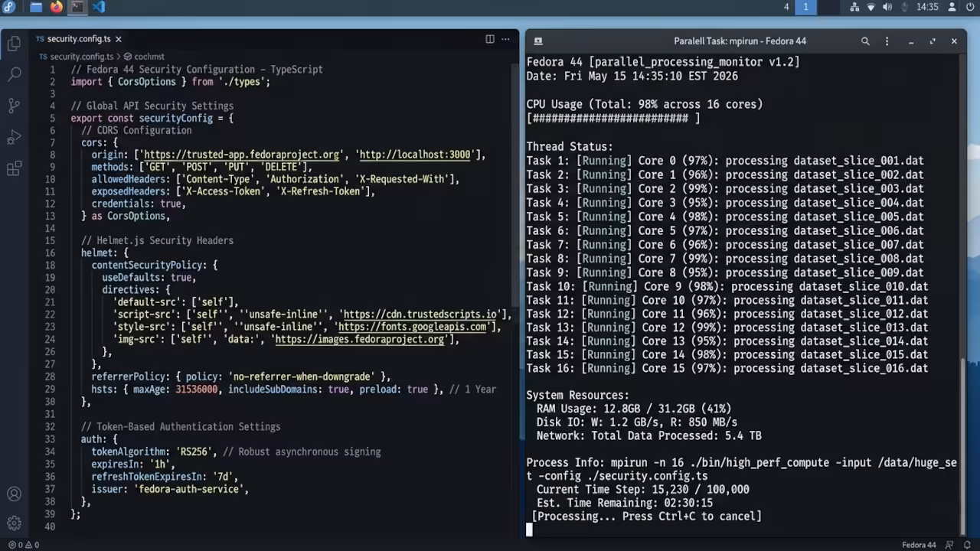Open the Search view in the activity bar
The height and width of the screenshot is (551, 980).
click(x=14, y=75)
